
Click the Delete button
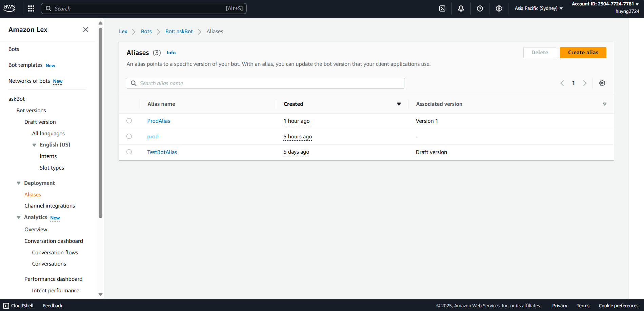[x=540, y=53]
